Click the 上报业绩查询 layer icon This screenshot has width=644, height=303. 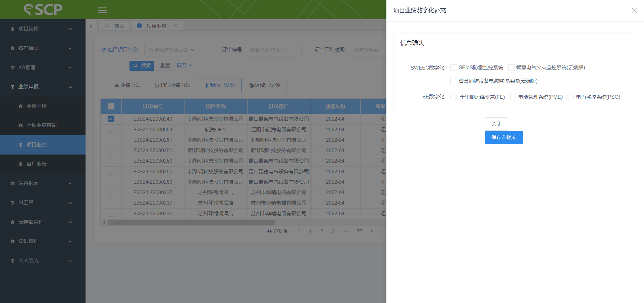pos(20,125)
